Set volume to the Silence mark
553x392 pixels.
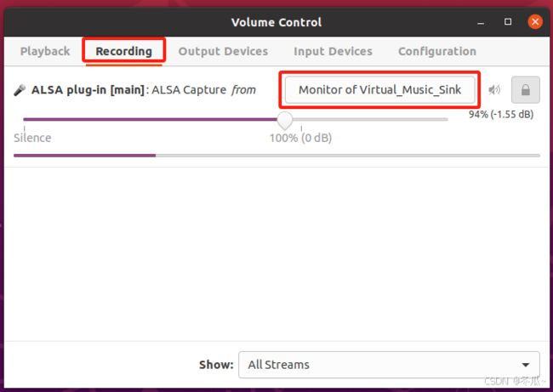[x=25, y=128]
